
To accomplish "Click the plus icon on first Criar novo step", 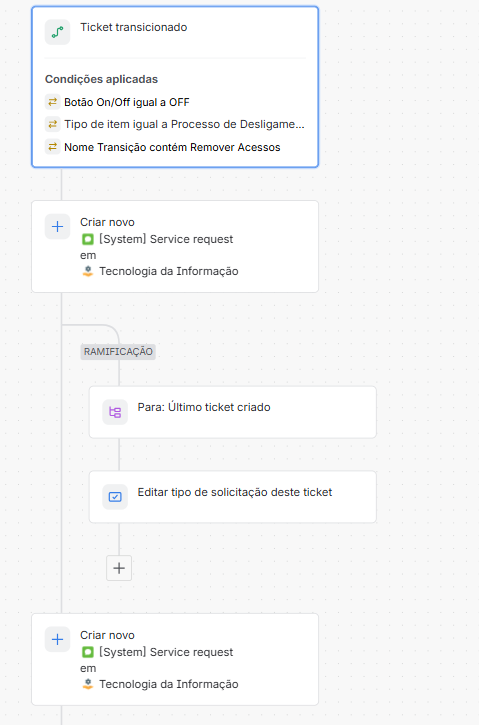I will pos(57,227).
